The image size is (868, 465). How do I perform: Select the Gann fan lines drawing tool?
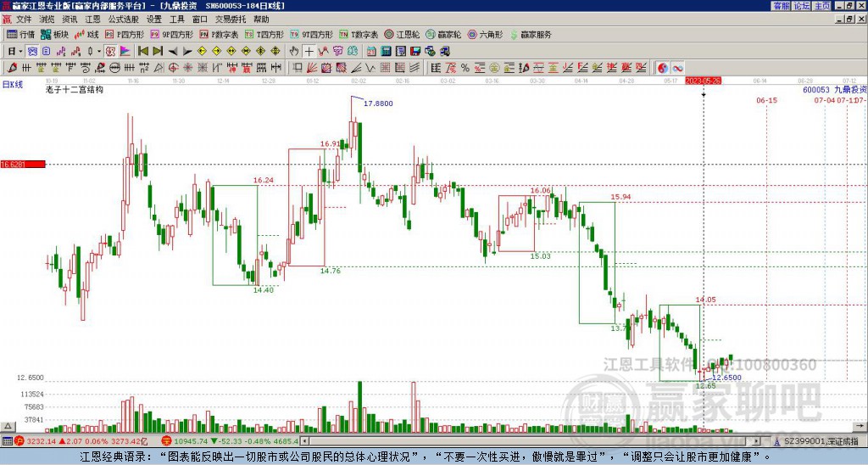click(x=312, y=68)
